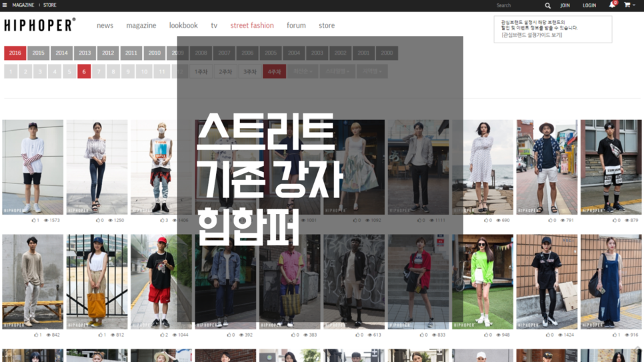The height and width of the screenshot is (362, 644).
Task: Go to the store nav item
Action: coord(327,25)
